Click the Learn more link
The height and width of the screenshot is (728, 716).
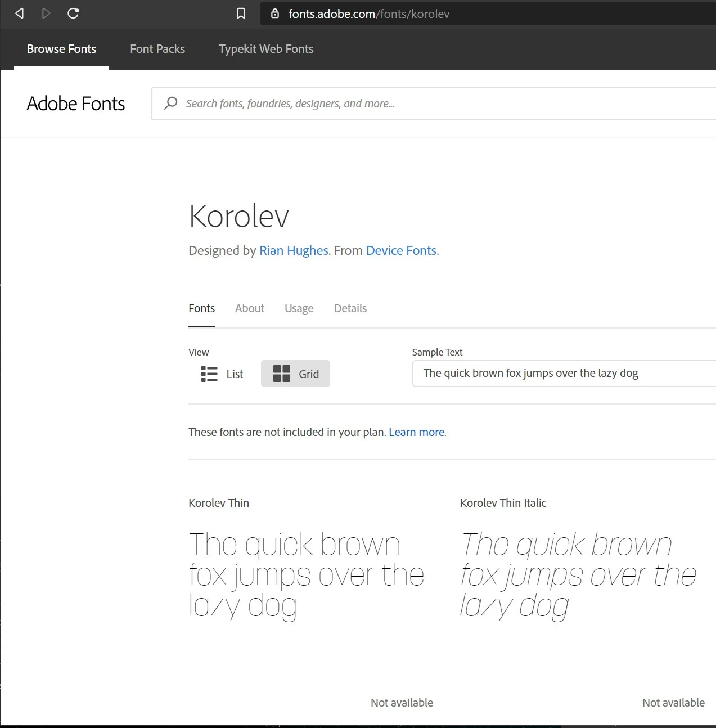[x=417, y=432]
